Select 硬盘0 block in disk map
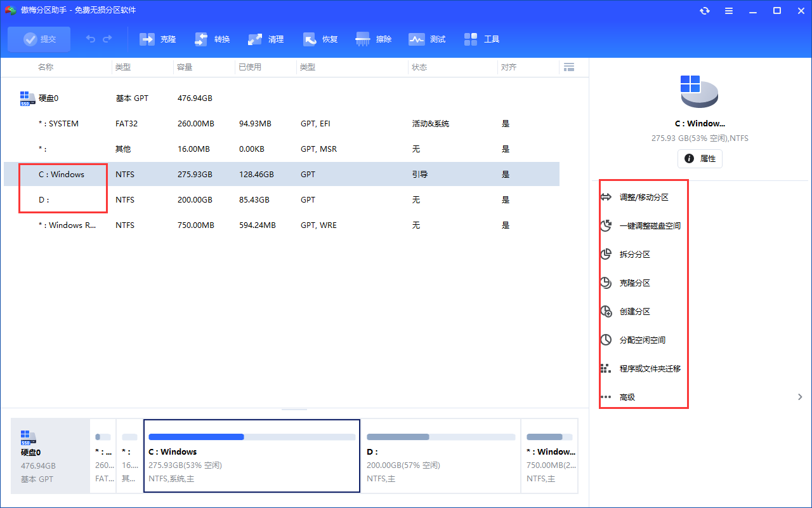This screenshot has width=812, height=508. pos(51,456)
